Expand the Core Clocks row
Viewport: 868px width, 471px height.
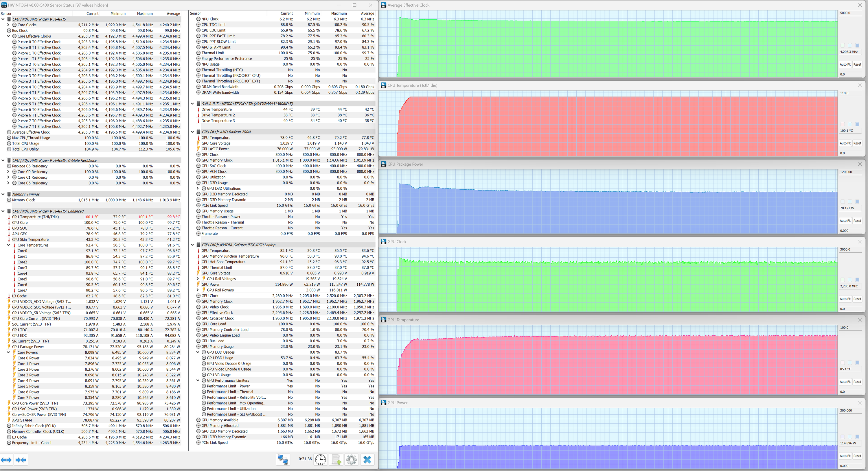click(x=8, y=25)
